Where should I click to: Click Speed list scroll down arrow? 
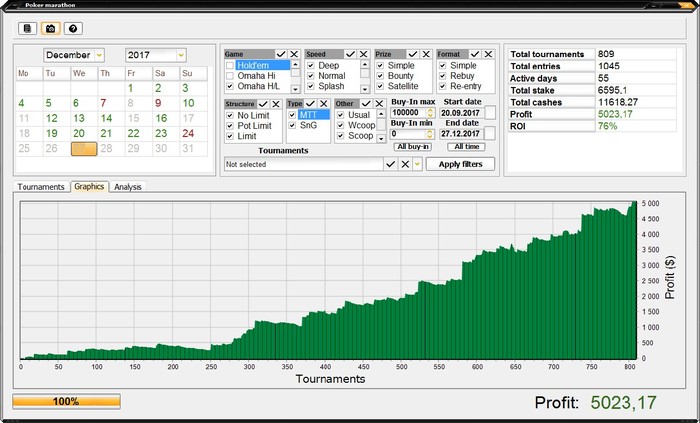click(365, 89)
